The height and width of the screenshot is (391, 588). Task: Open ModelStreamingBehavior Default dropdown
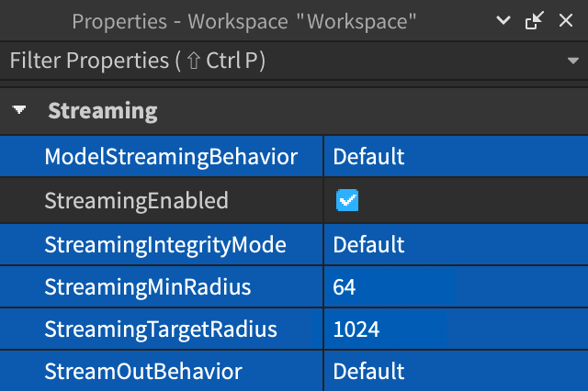pyautogui.click(x=455, y=156)
